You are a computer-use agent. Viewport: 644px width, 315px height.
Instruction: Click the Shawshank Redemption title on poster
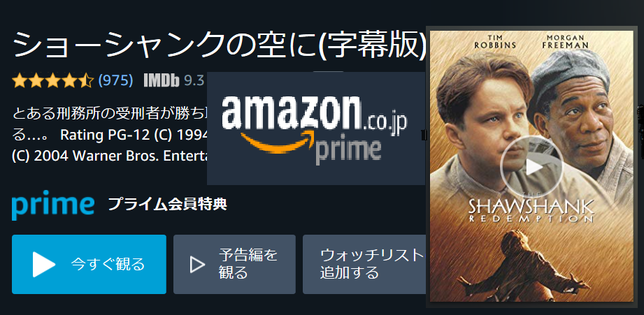[x=531, y=210]
